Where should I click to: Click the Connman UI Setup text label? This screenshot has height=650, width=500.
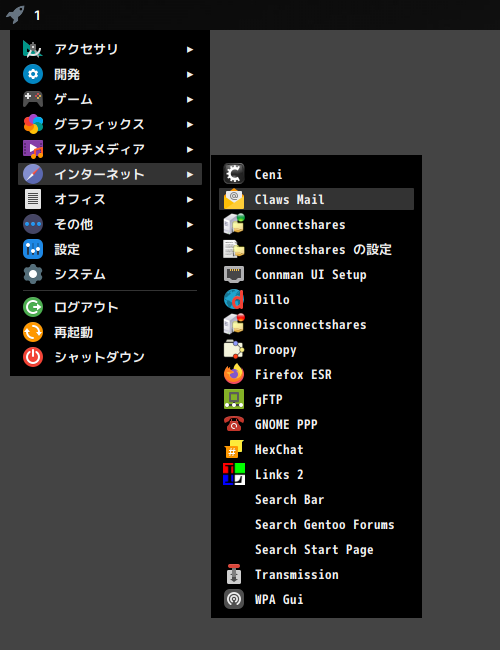pos(311,275)
